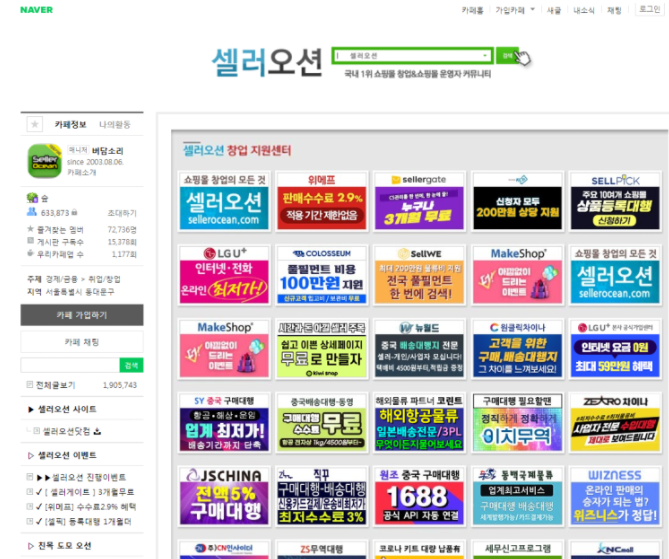Open the 위메프 판매수수료 2.9% banner
The width and height of the screenshot is (669, 559).
pyautogui.click(x=322, y=201)
